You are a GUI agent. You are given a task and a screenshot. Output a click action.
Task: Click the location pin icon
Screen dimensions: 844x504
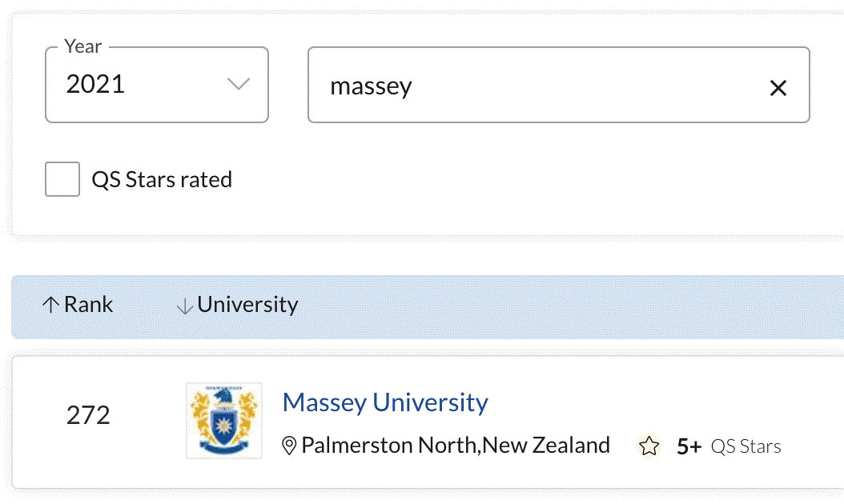pos(289,446)
